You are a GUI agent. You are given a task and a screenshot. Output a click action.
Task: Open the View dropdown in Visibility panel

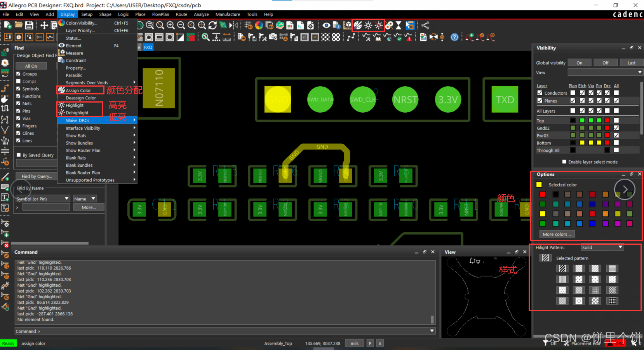(605, 72)
